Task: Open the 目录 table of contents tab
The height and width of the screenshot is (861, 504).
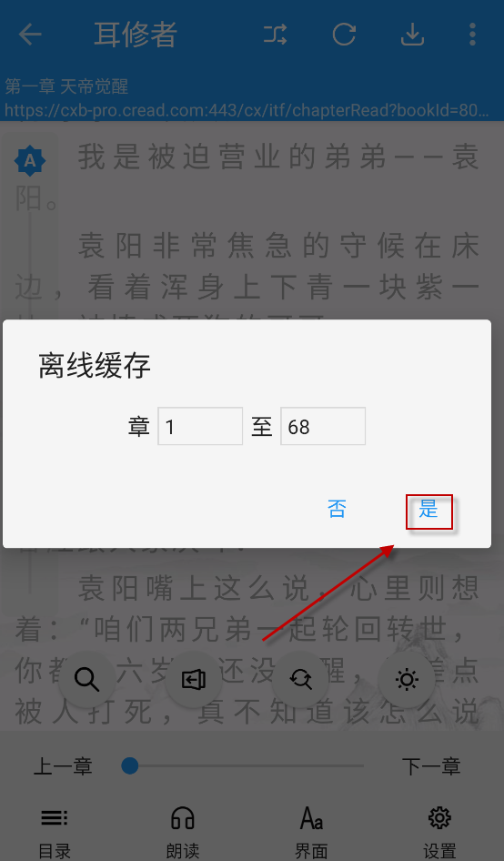Action: pos(55,832)
